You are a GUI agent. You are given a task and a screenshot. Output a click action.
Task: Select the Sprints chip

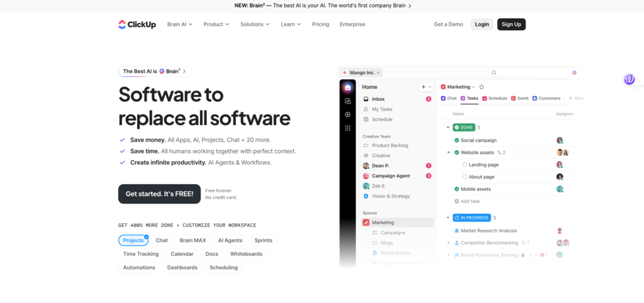click(x=264, y=240)
